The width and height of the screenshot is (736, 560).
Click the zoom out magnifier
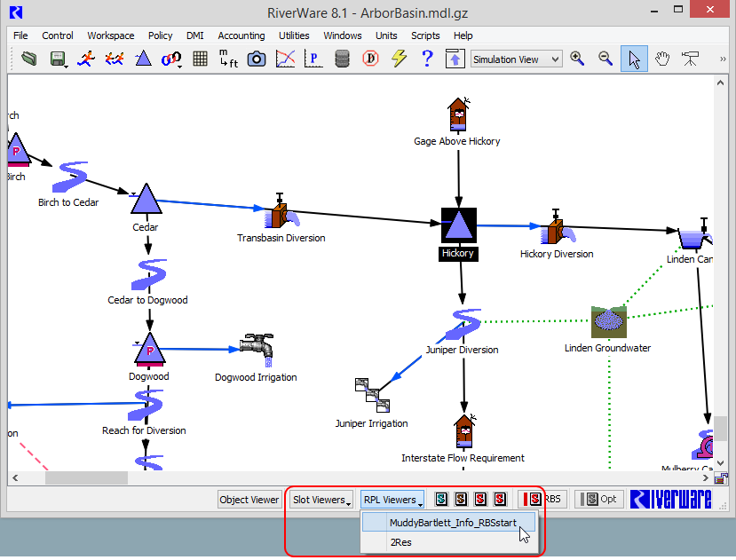point(606,59)
